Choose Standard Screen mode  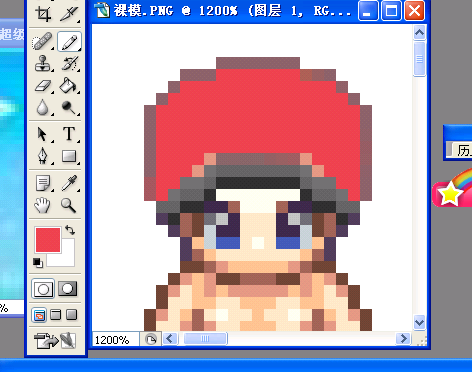[x=39, y=314]
